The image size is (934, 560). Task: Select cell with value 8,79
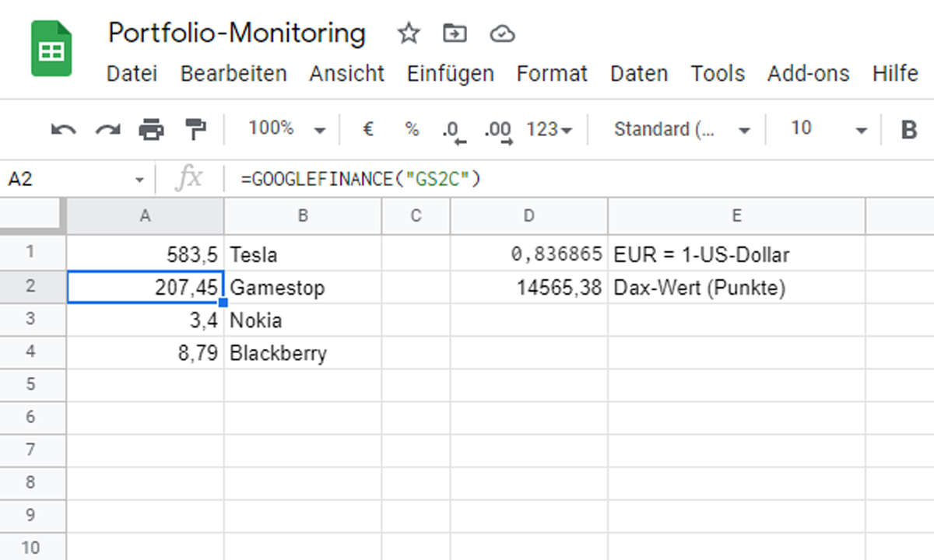coord(145,352)
